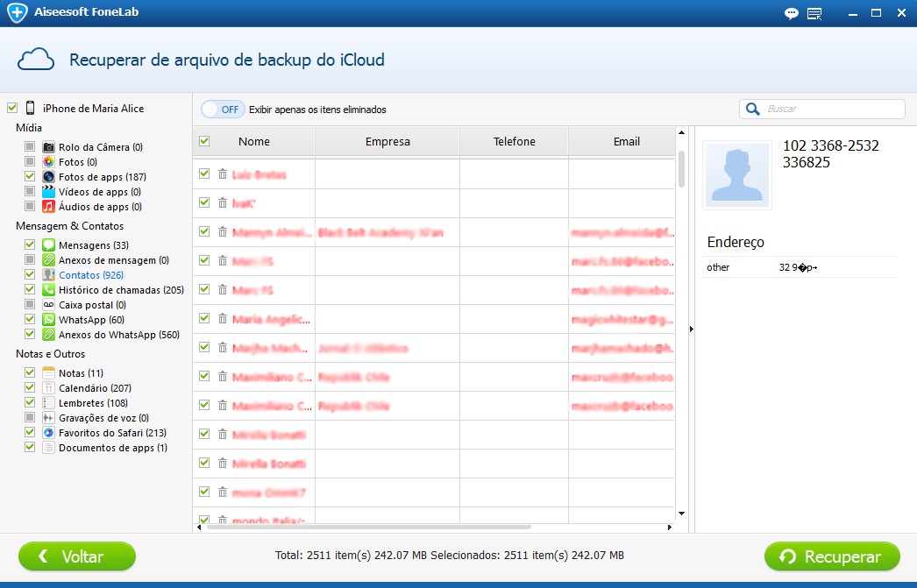917x588 pixels.
Task: Select the Lembretes icon
Action: [x=48, y=403]
